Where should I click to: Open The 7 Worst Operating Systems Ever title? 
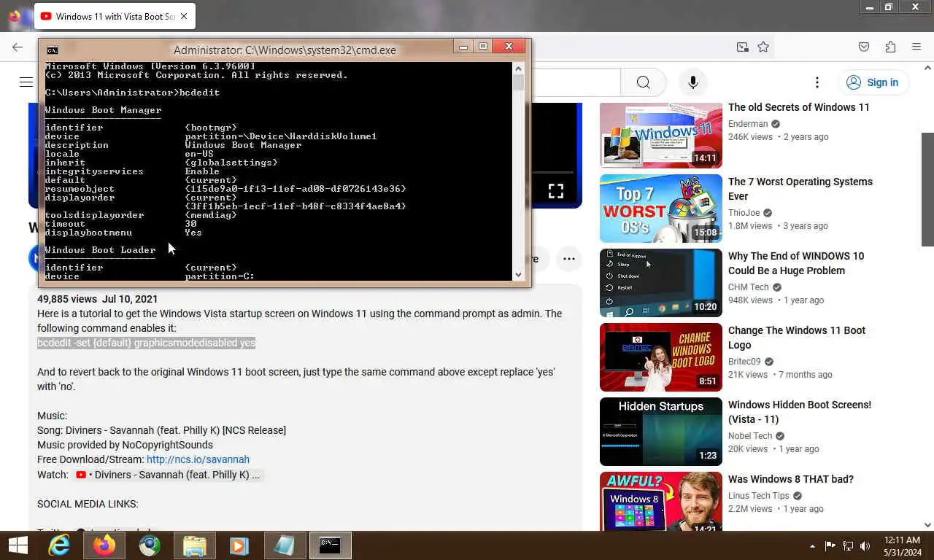click(800, 189)
